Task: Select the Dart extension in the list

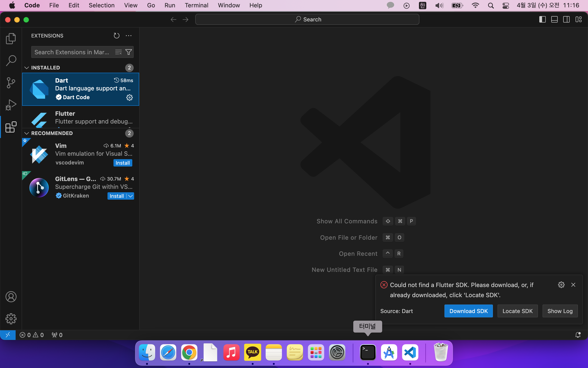Action: [x=80, y=89]
